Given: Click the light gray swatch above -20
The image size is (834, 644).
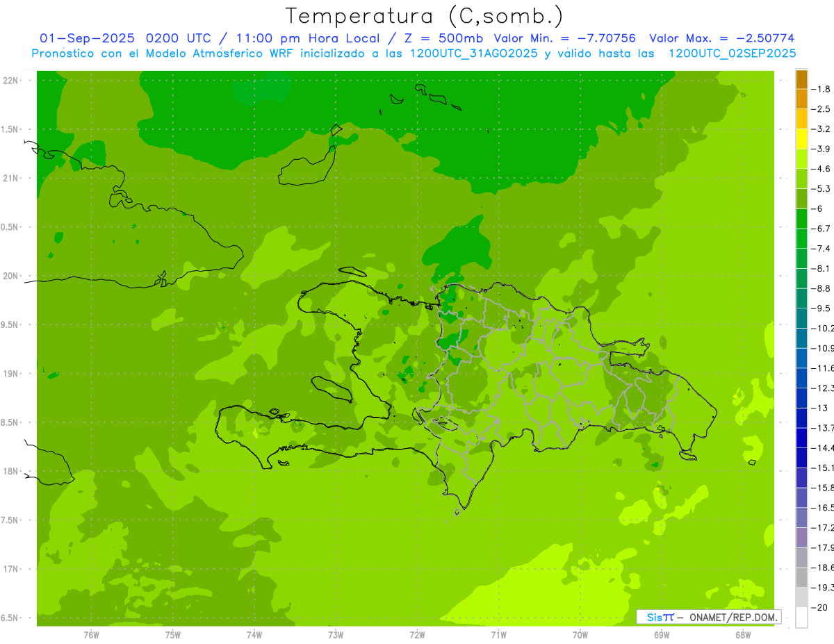Looking at the screenshot, I should pos(801,597).
